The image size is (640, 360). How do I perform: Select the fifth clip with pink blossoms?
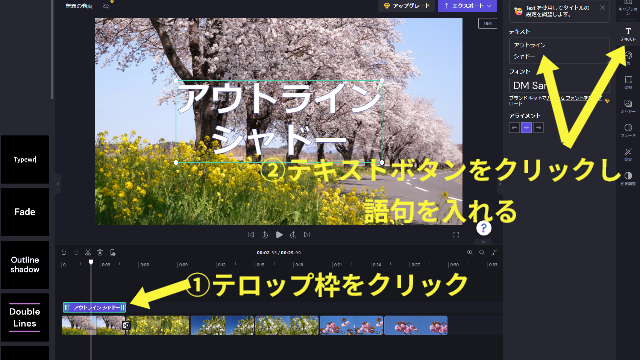[351, 325]
